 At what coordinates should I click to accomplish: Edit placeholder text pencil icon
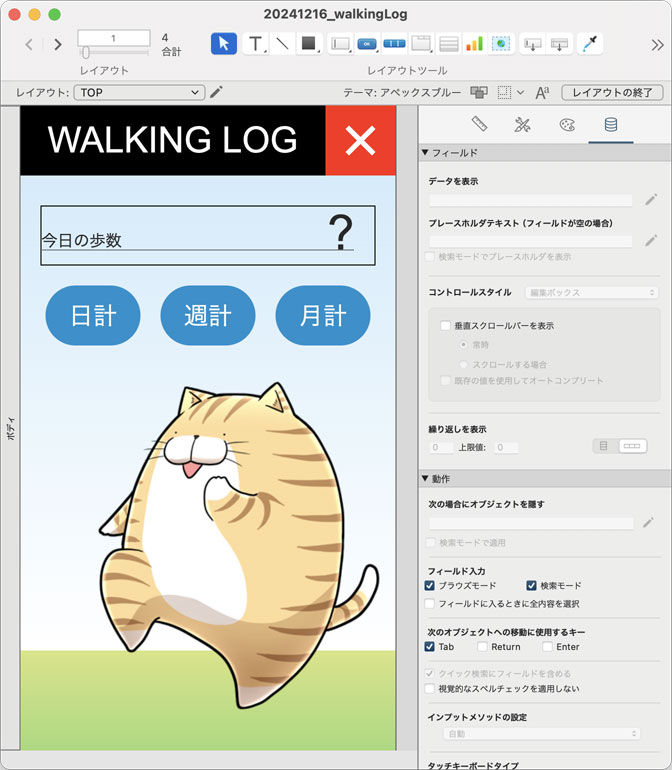coord(651,241)
